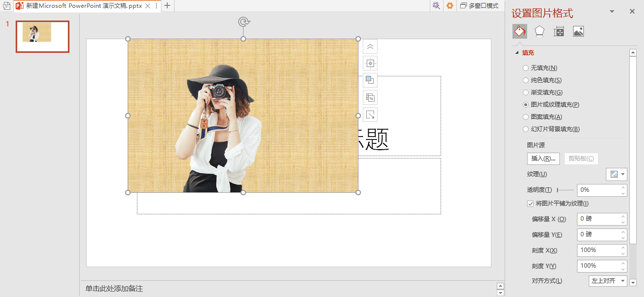Open the Size & Properties tab icon
The height and width of the screenshot is (297, 644).
pyautogui.click(x=559, y=32)
